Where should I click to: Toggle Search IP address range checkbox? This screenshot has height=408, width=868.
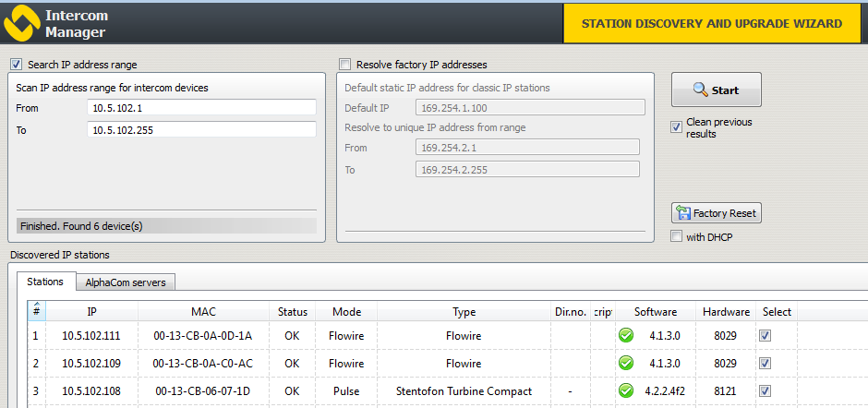(16, 65)
